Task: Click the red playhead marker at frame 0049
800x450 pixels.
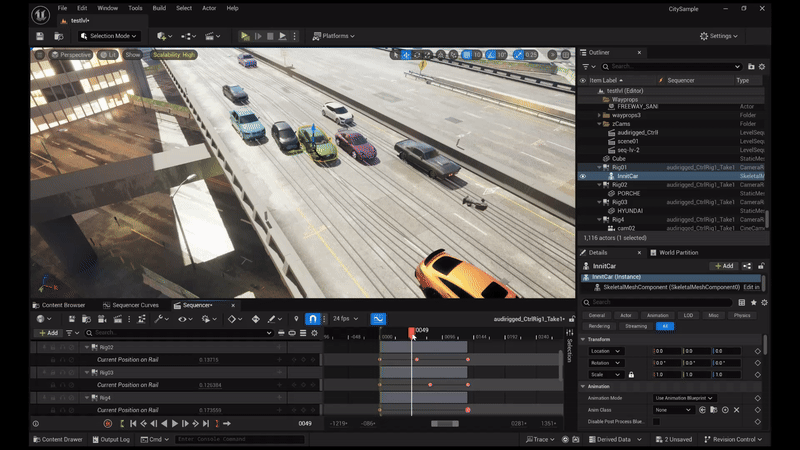Action: (x=411, y=330)
